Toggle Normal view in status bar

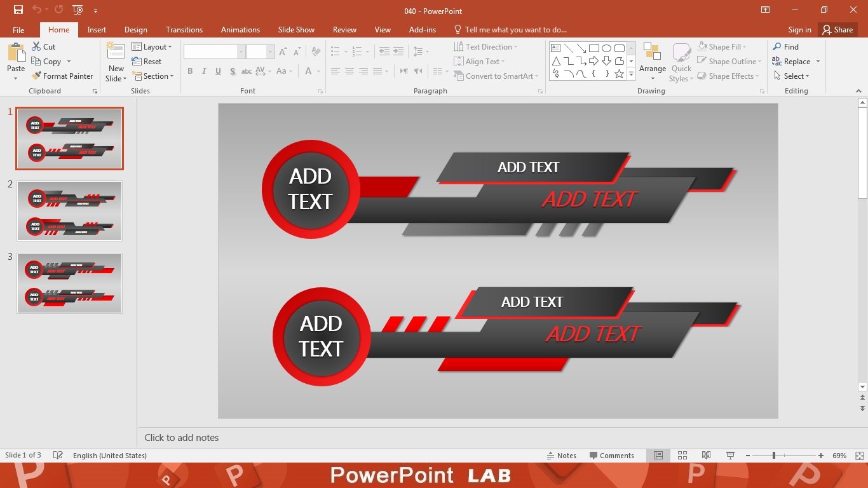(658, 456)
